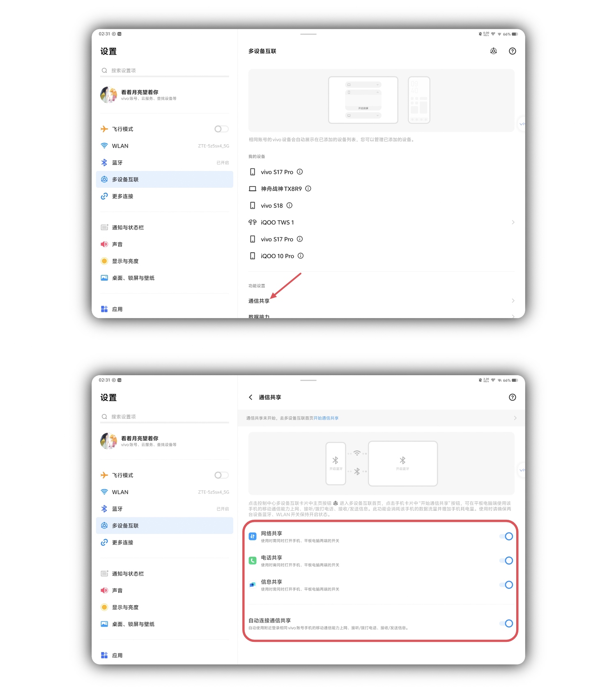The image size is (616, 692).
Task: Tap 02:31 clock in 通信共享 screenshot status bar
Action: pos(104,380)
